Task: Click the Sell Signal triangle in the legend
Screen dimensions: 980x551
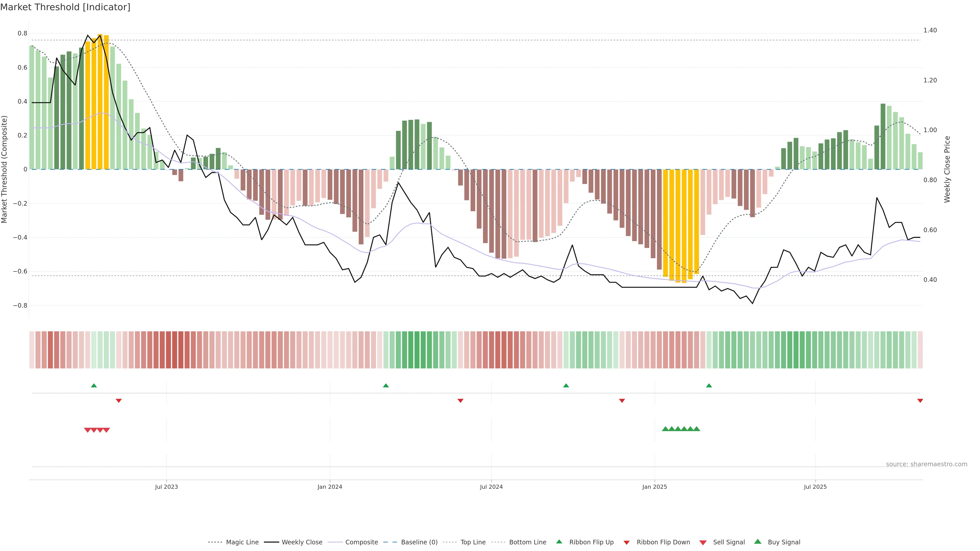Action: [703, 542]
